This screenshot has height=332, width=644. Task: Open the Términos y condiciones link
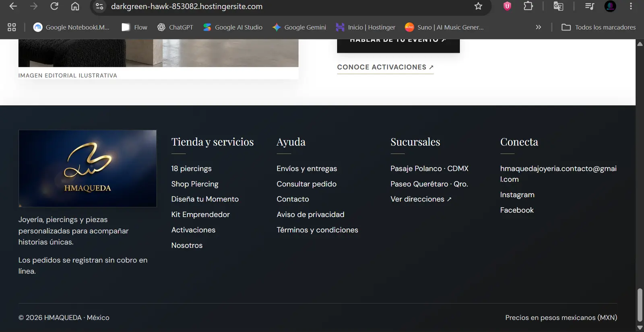(317, 230)
